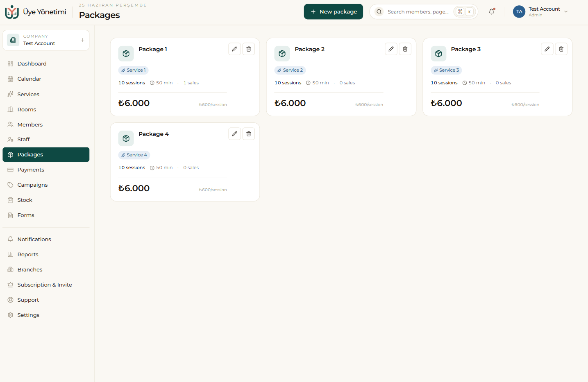Click the Reports chart icon
The image size is (588, 382).
(11, 255)
